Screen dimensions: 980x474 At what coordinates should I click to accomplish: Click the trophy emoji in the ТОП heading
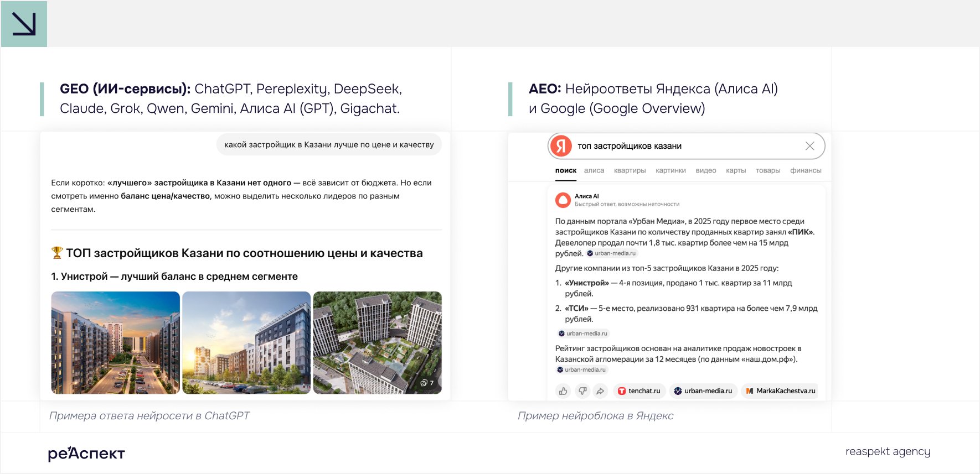(x=57, y=253)
